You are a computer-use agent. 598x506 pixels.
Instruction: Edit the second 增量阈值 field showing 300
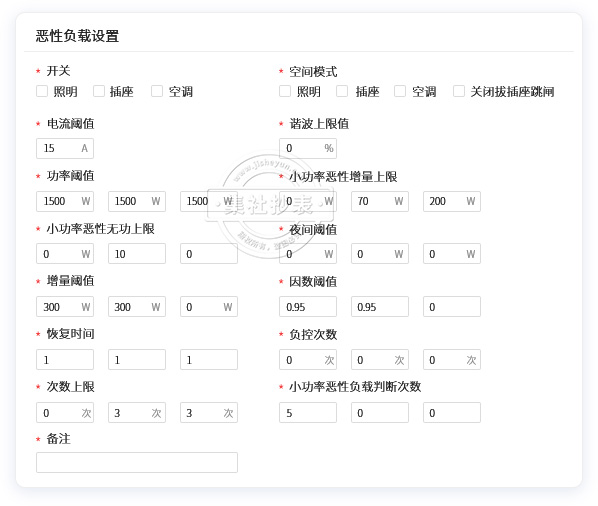[x=137, y=307]
